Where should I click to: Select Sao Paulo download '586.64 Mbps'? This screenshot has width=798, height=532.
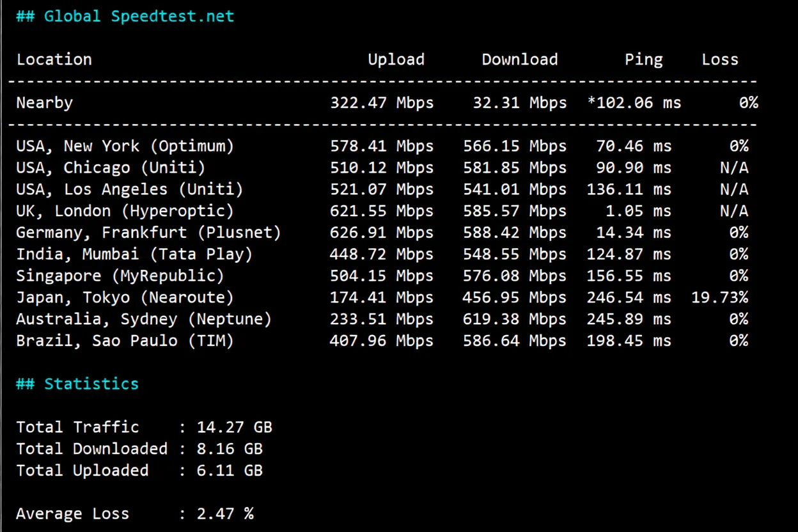click(515, 341)
